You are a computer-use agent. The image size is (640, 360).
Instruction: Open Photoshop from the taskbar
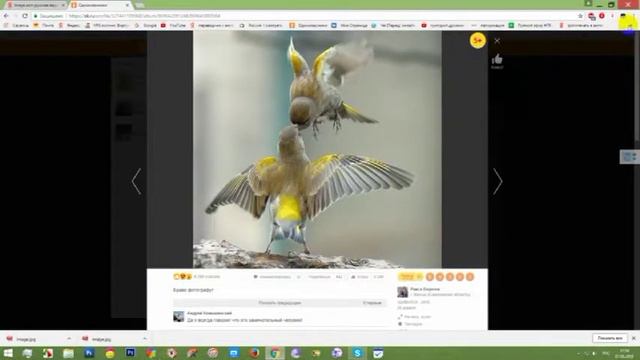[89, 353]
